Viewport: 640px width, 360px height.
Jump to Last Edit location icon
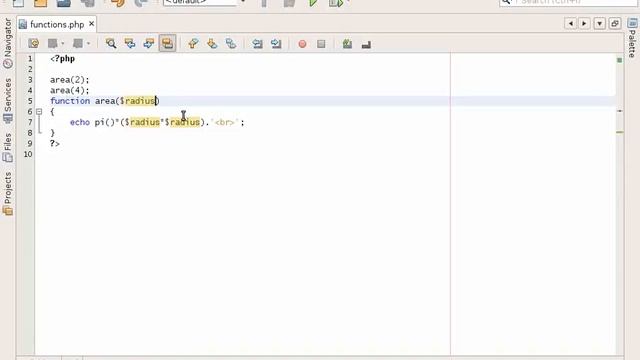click(33, 44)
